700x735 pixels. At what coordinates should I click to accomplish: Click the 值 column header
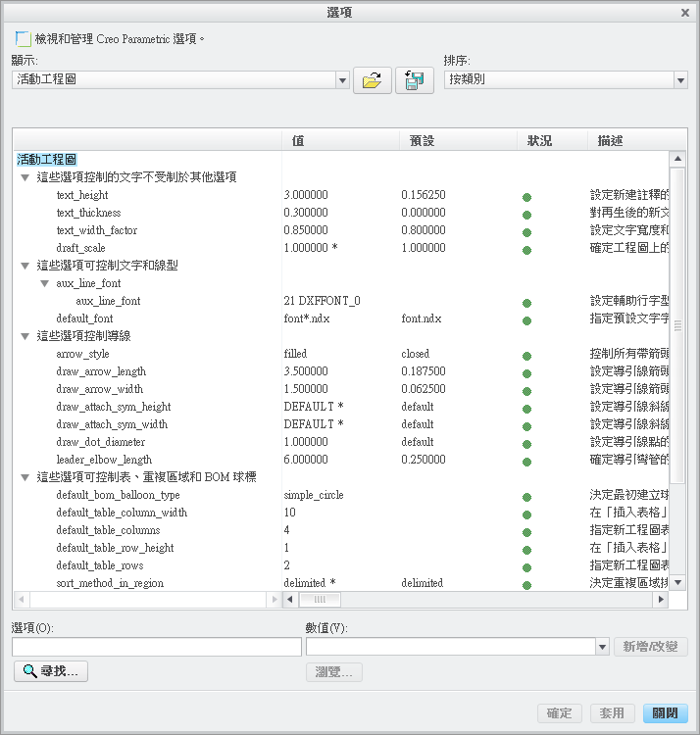point(340,140)
